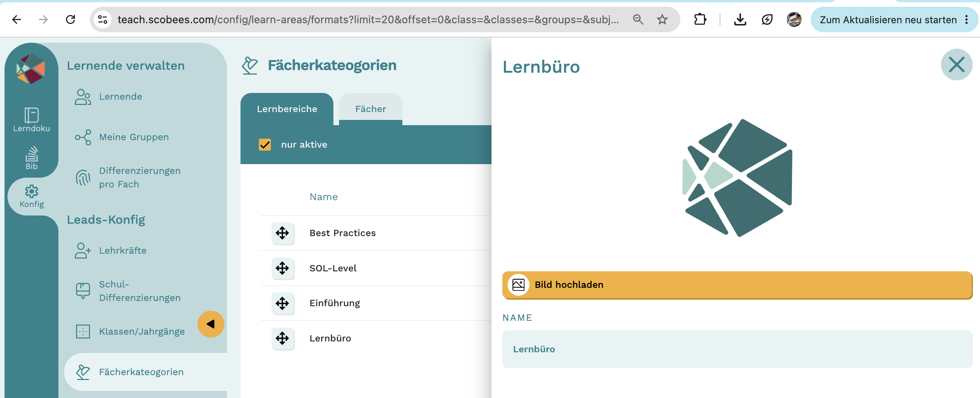
Task: Open browser three-dot menu
Action: click(x=966, y=20)
